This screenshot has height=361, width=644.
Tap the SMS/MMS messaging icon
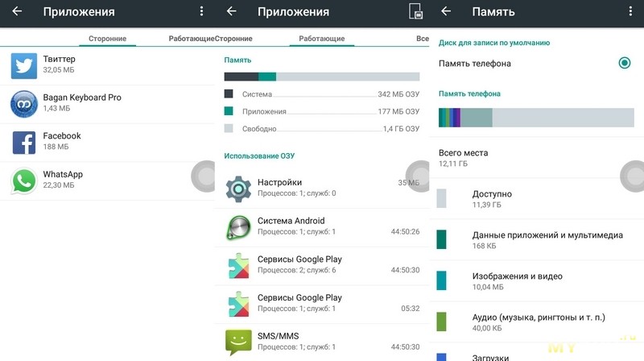[x=238, y=342]
